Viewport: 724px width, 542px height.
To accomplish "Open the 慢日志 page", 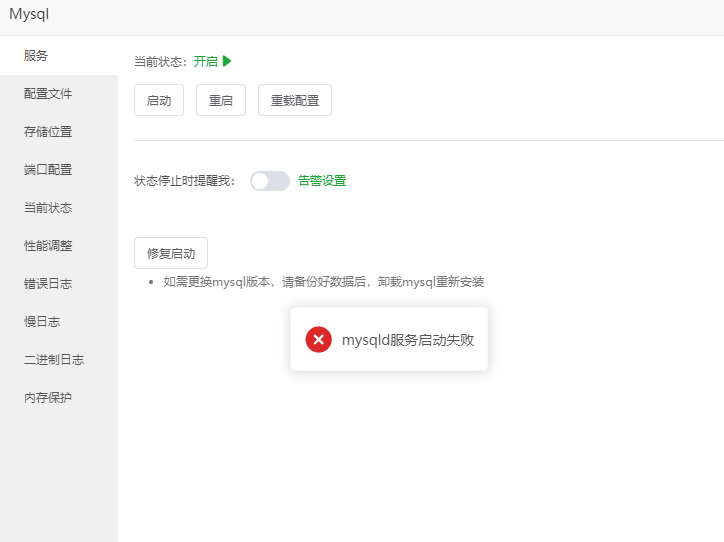I will tap(59, 322).
